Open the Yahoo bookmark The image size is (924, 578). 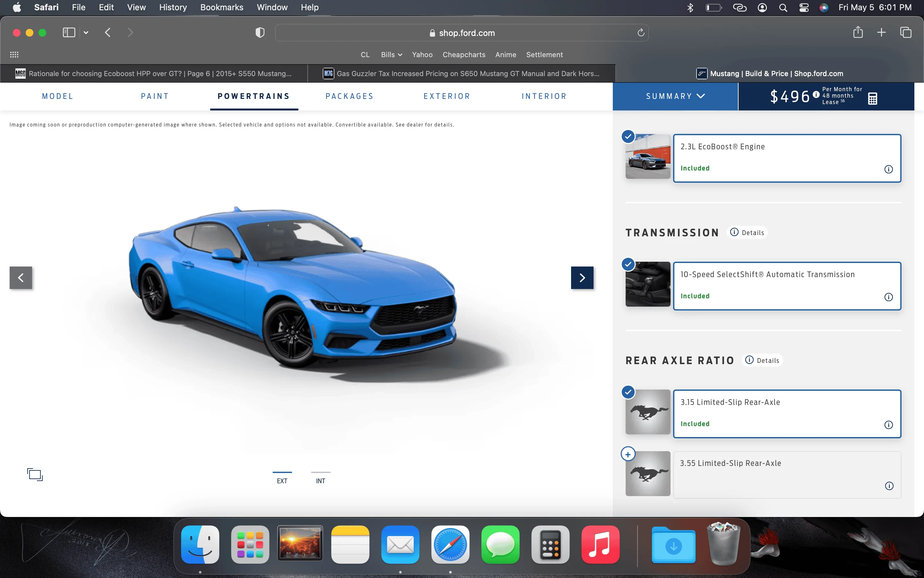point(422,55)
